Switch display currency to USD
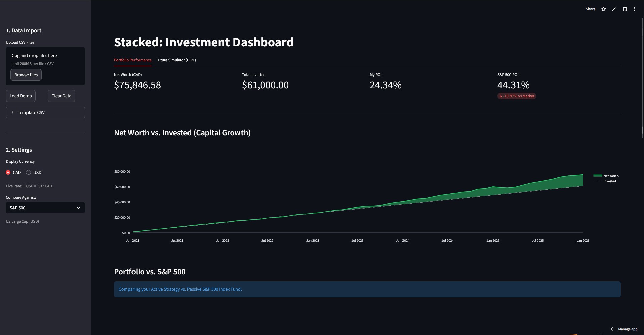Image resolution: width=644 pixels, height=335 pixels. point(29,172)
